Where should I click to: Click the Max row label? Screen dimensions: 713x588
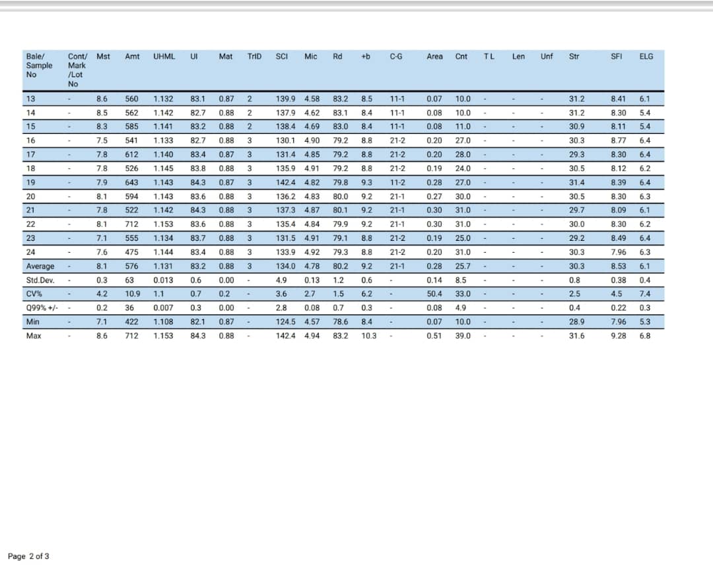coord(34,335)
